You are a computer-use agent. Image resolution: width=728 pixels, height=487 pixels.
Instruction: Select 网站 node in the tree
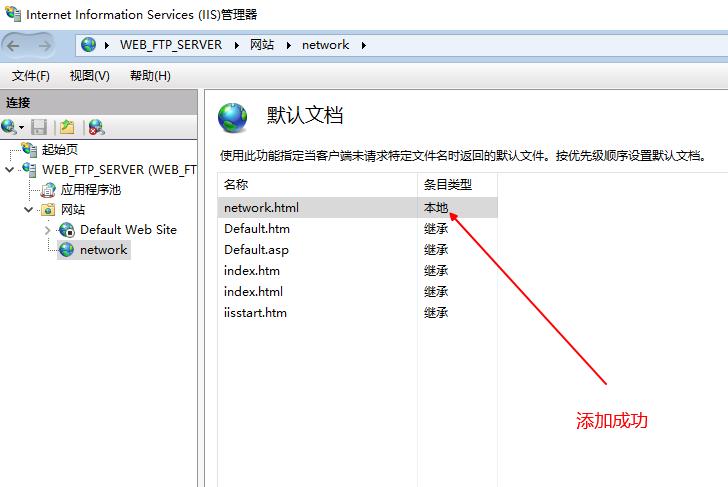(73, 209)
